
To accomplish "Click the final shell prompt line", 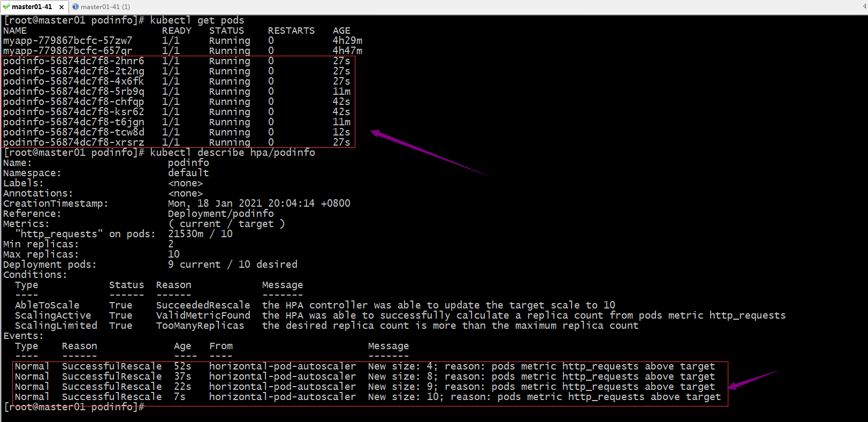I will 74,407.
